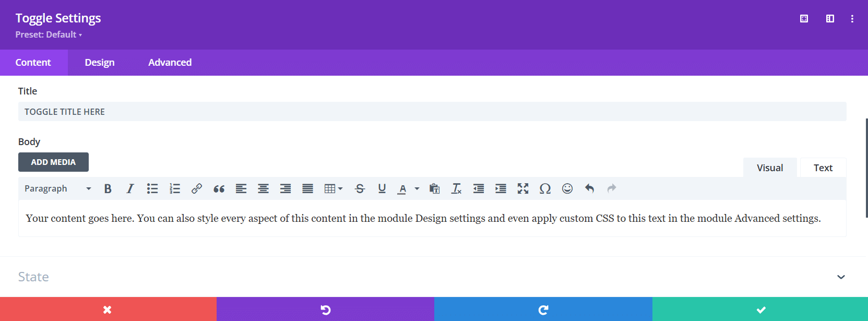Image resolution: width=868 pixels, height=321 pixels.
Task: Save changes with the green checkmark
Action: tap(760, 310)
